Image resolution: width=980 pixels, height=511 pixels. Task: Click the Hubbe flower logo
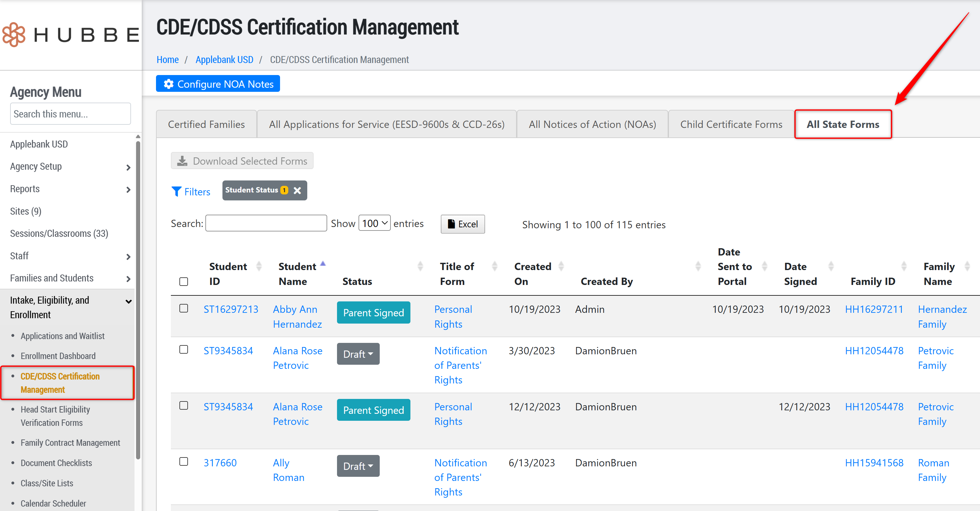14,35
